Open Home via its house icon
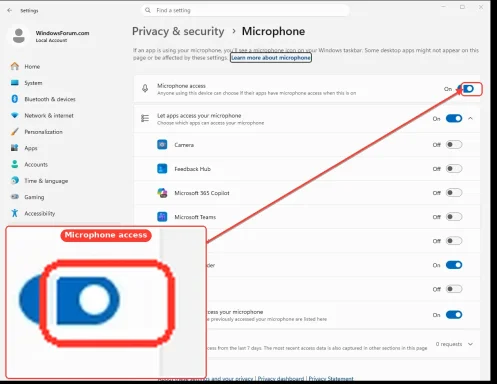The height and width of the screenshot is (384, 497). click(x=15, y=66)
